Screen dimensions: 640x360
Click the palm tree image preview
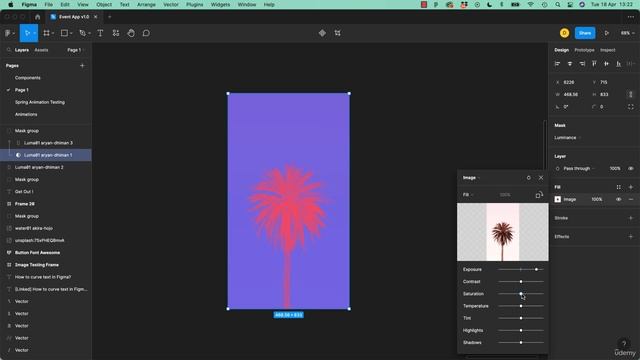502,232
